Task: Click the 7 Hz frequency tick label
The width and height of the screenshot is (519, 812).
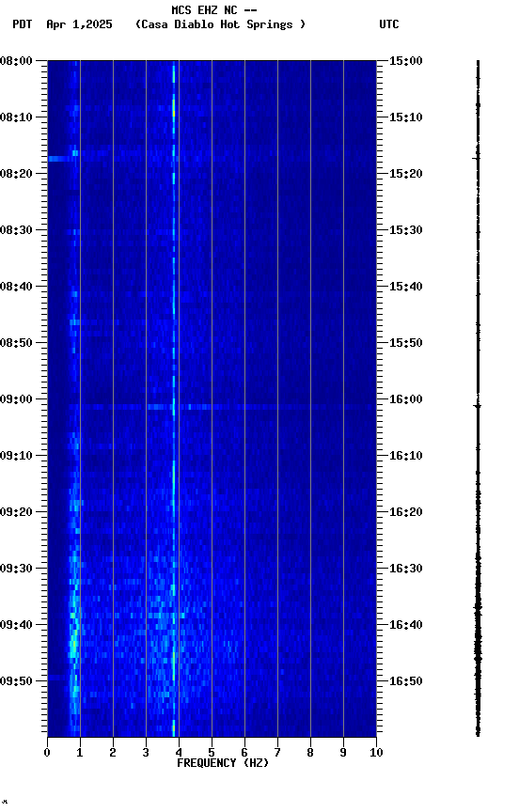Action: [277, 753]
